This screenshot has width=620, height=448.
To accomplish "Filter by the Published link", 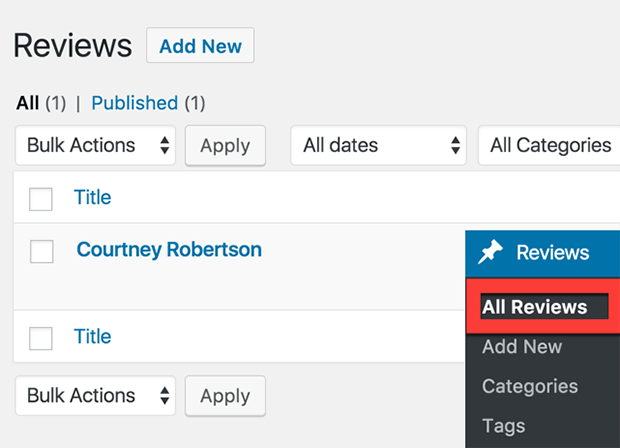I will pos(134,103).
